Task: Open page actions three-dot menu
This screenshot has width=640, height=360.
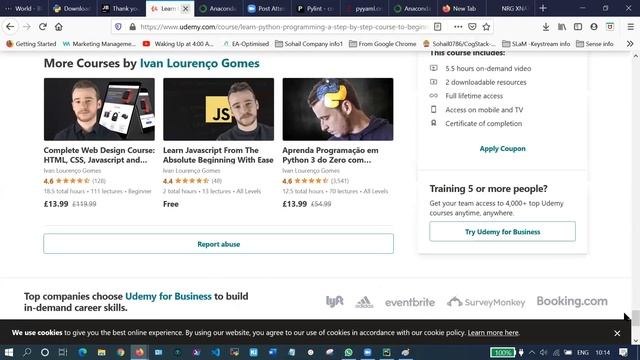Action: [x=458, y=27]
